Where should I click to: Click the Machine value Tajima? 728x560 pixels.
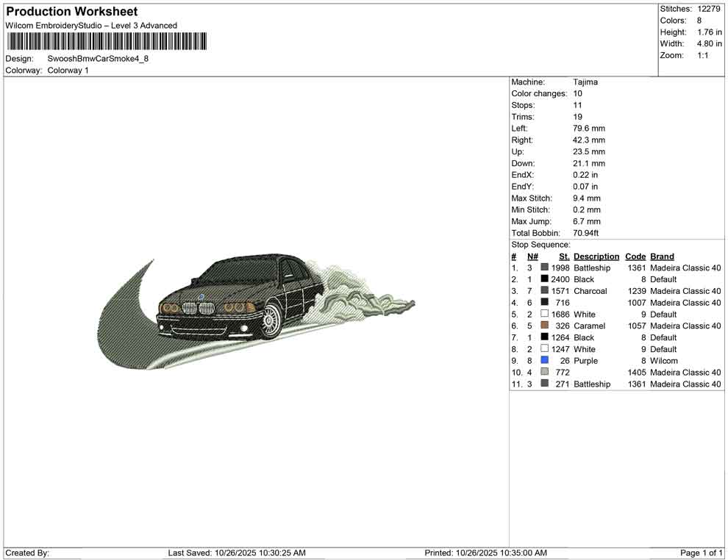585,82
